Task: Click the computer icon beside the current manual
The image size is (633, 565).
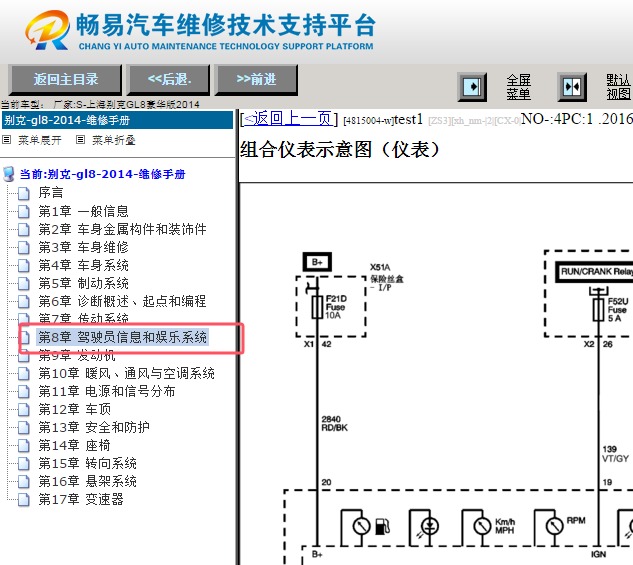Action: [8, 174]
